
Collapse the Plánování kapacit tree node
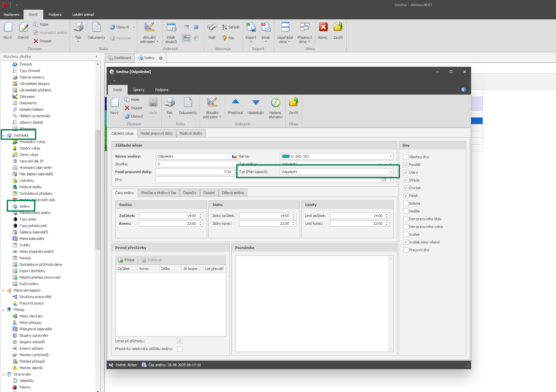click(x=4, y=291)
